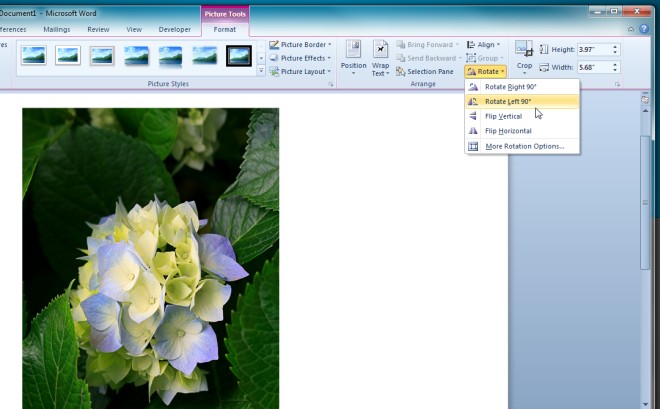Click the Picture Effects icon
Image resolution: width=660 pixels, height=409 pixels.
coord(274,58)
